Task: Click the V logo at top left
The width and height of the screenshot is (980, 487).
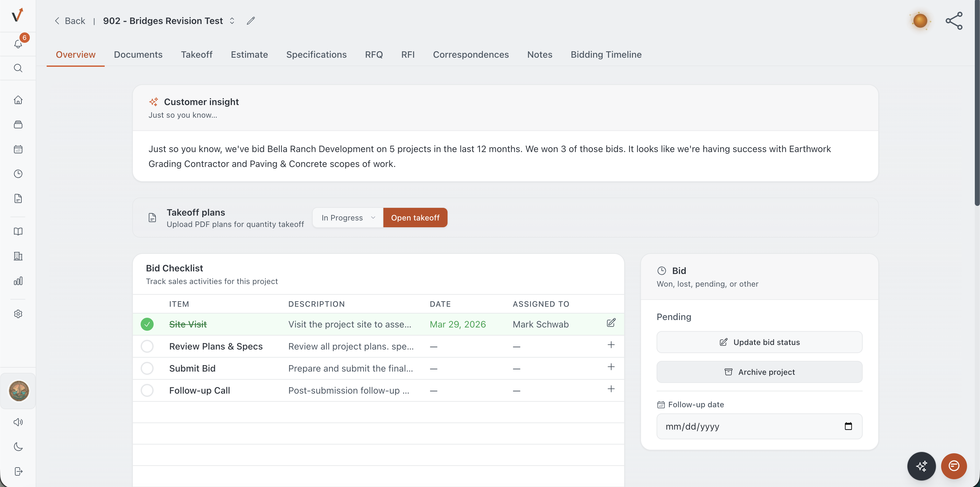Action: pyautogui.click(x=17, y=15)
